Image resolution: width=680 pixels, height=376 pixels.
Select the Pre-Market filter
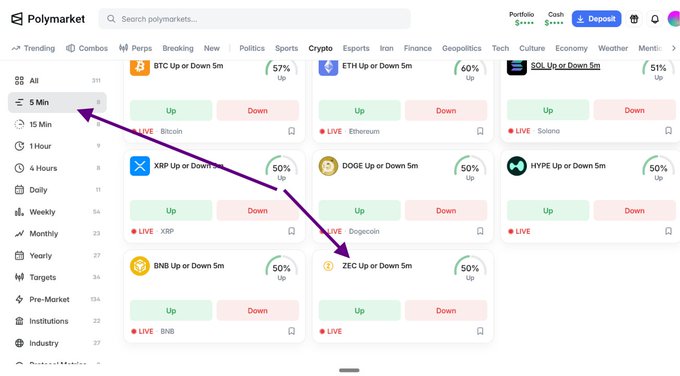tap(57, 299)
